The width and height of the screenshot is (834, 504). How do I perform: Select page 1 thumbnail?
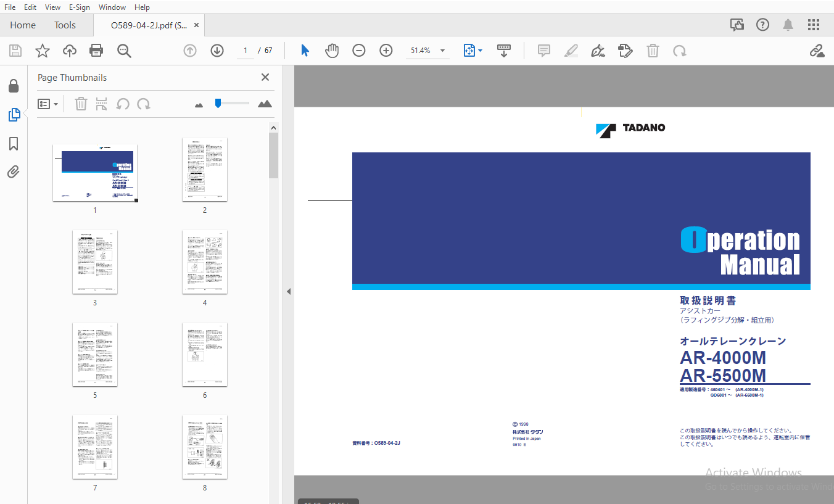[95, 173]
